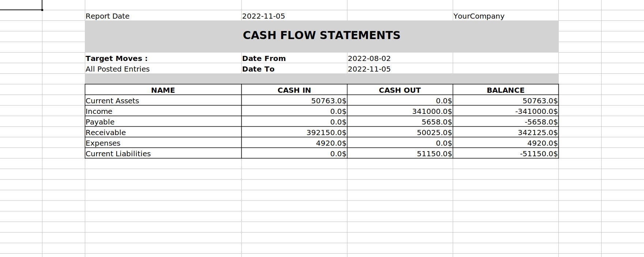Click Payable cash out 5658.0$
Viewport: 644px width, 257px height.
click(400, 122)
